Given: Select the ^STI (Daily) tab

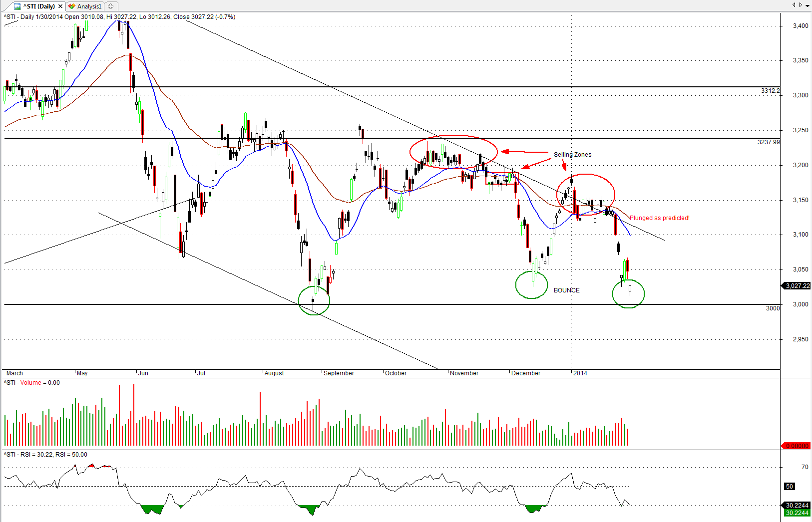Looking at the screenshot, I should coord(37,6).
